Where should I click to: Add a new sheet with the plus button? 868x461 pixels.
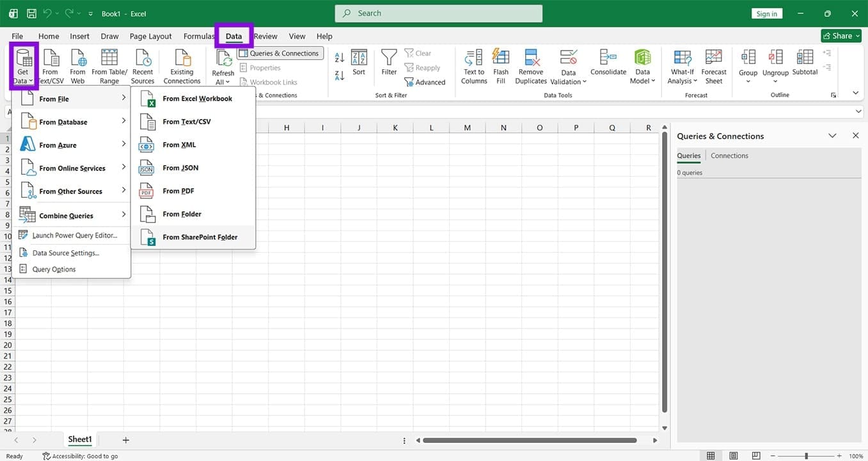pyautogui.click(x=125, y=440)
